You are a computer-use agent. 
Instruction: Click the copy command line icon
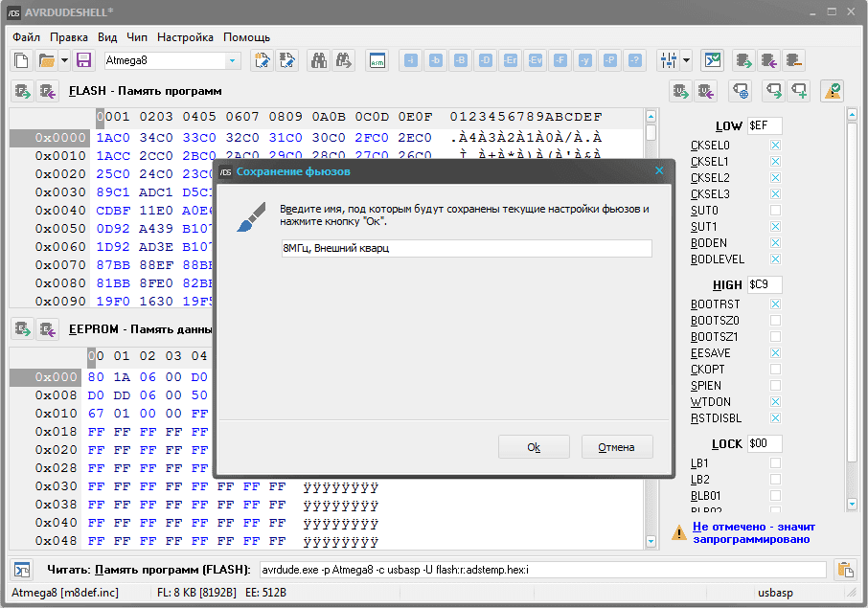[x=845, y=570]
